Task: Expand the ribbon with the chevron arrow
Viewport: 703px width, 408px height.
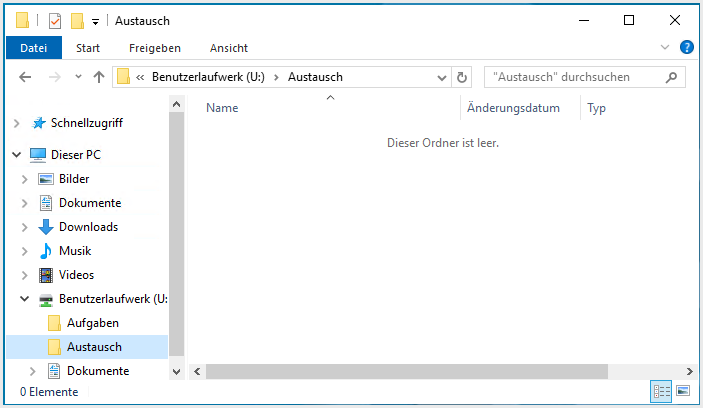Action: pyautogui.click(x=666, y=47)
